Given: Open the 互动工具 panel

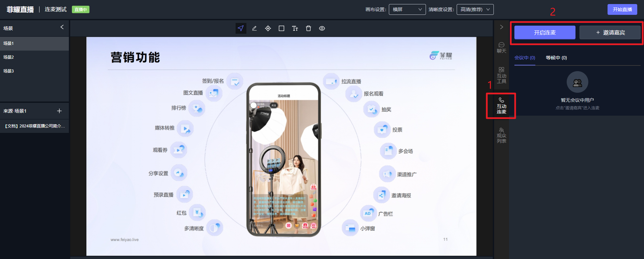Looking at the screenshot, I should pos(501,75).
